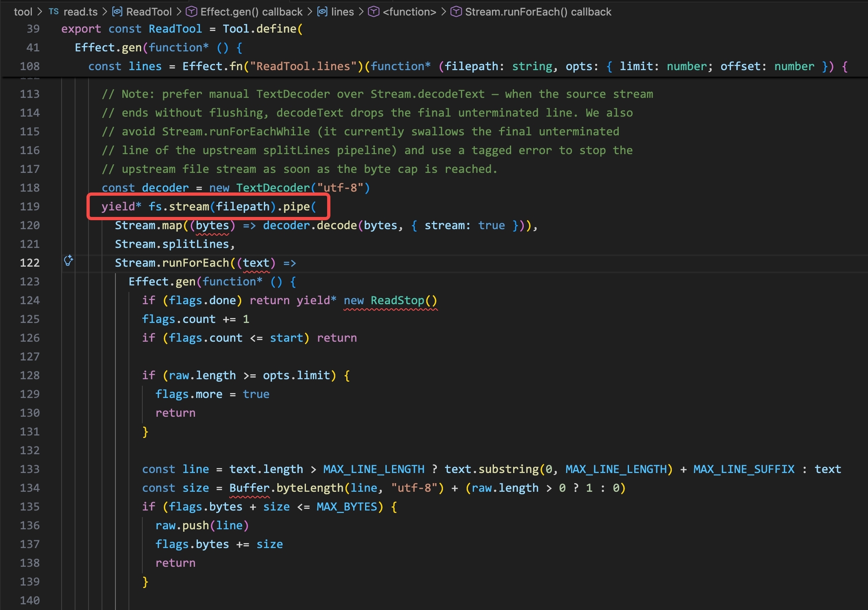Screen dimensions: 868x610
Task: Click the closing brace on line 139
Action: click(145, 582)
